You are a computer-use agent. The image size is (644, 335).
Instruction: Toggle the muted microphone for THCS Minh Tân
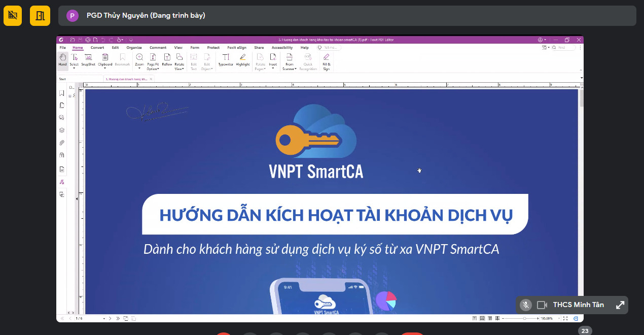[526, 305]
